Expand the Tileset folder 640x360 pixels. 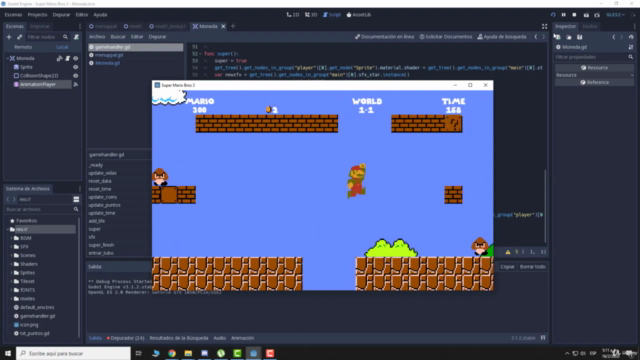coord(11,281)
